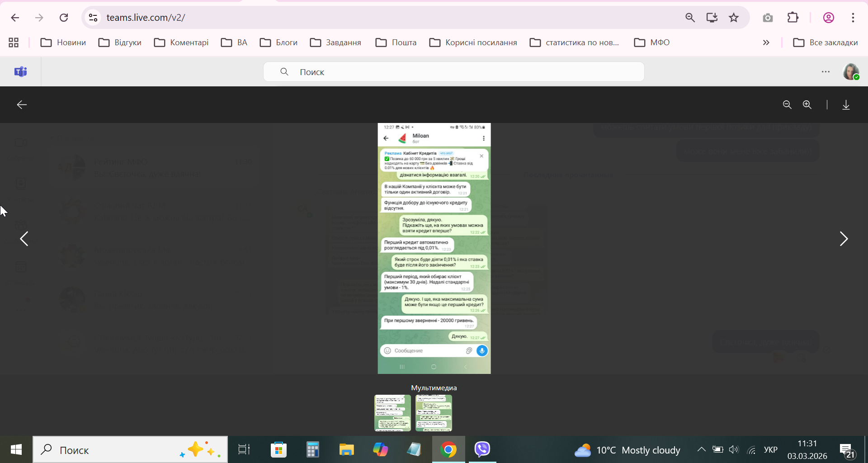The image size is (868, 463).
Task: Open the статистика по нов... bookmarks folder
Action: [x=574, y=43]
